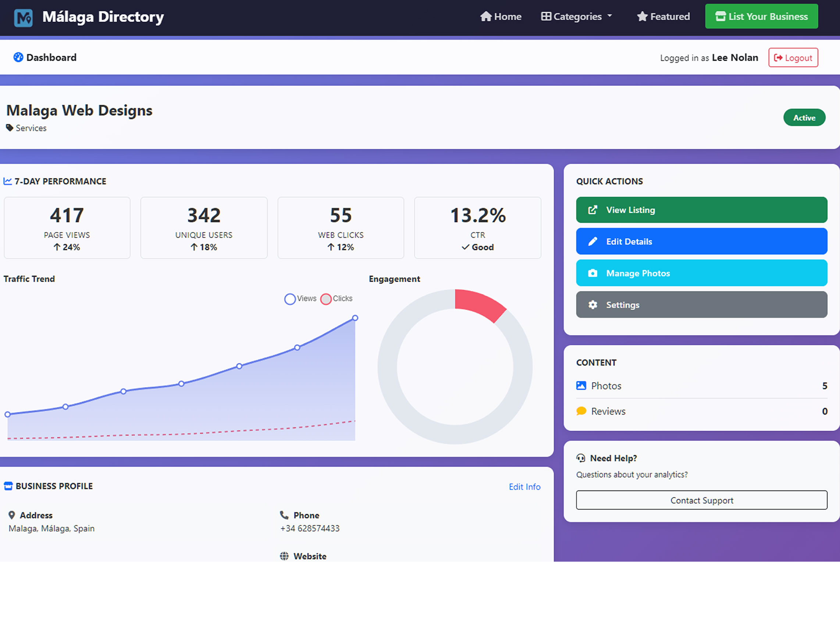The image size is (840, 619).
Task: Click the Services tag icon
Action: (x=10, y=128)
